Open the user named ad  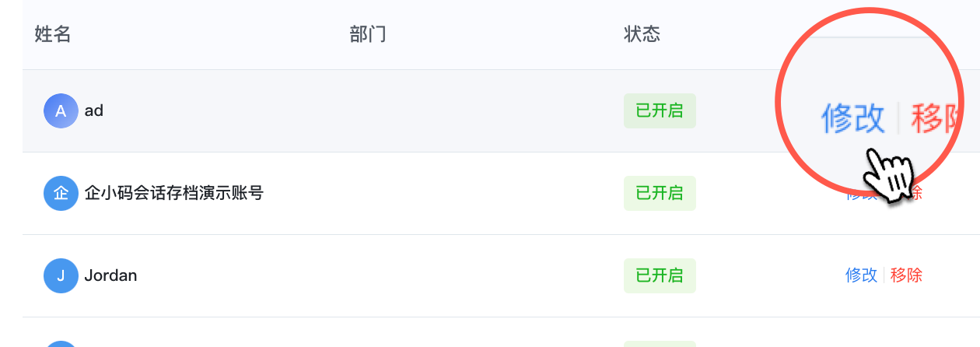click(94, 110)
